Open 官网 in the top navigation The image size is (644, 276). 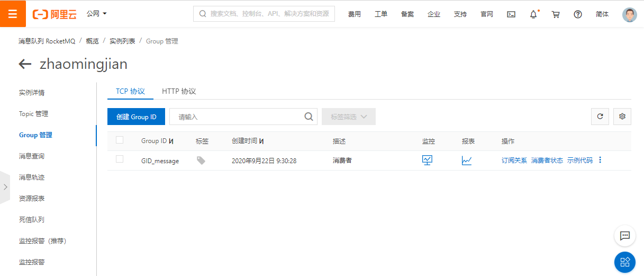(487, 14)
